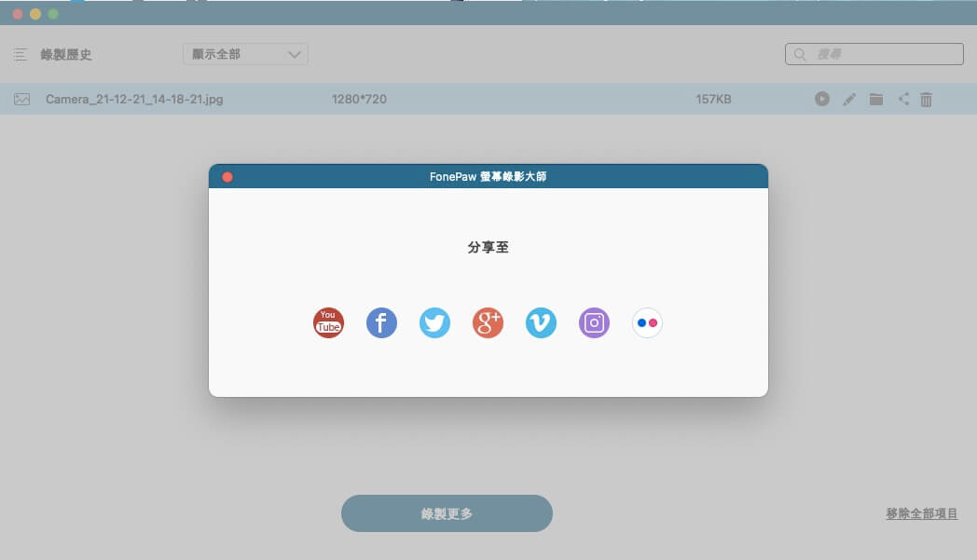Select the Camera_21-12-21_14-18-21.jpg file name
977x560 pixels.
(134, 99)
